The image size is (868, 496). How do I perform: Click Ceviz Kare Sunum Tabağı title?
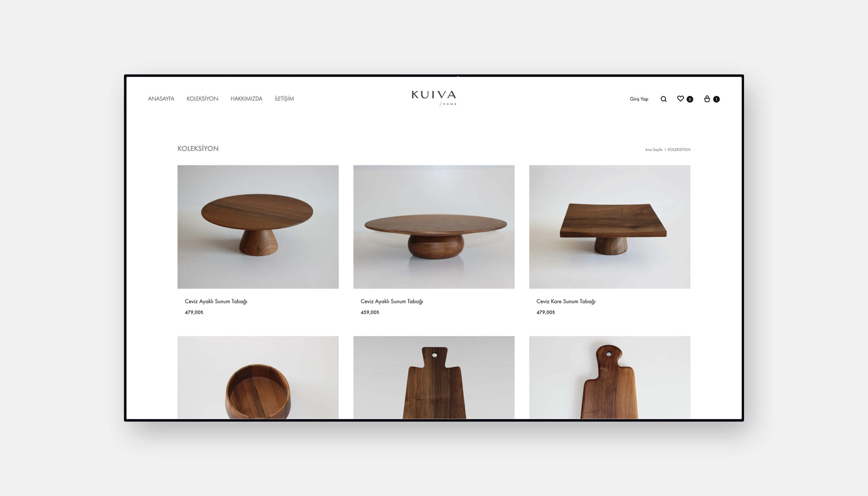[566, 301]
